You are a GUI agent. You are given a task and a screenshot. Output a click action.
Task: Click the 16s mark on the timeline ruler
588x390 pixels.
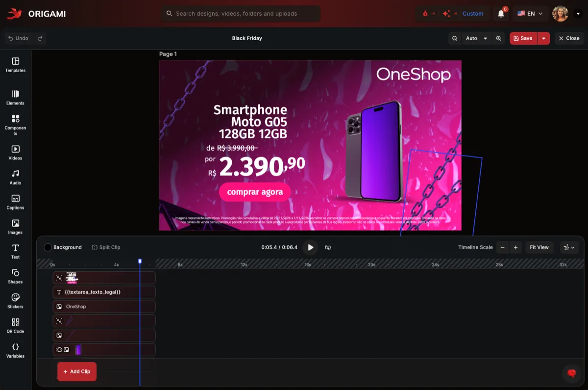click(308, 265)
